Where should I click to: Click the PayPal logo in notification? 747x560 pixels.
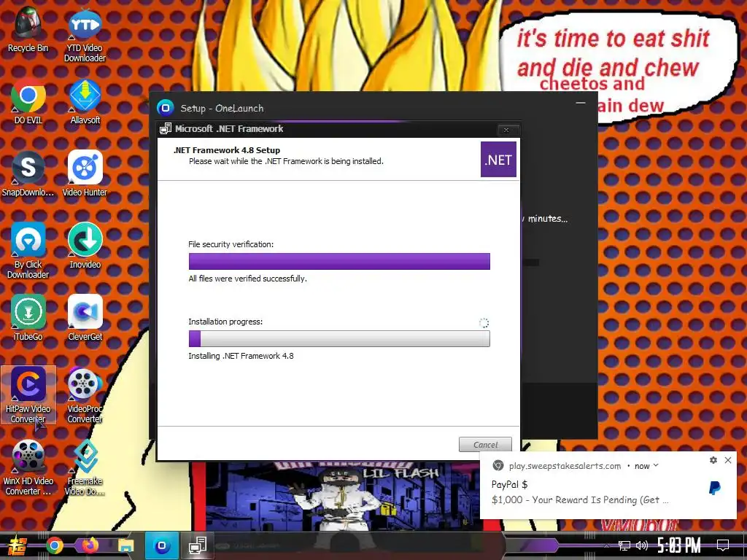pyautogui.click(x=715, y=488)
